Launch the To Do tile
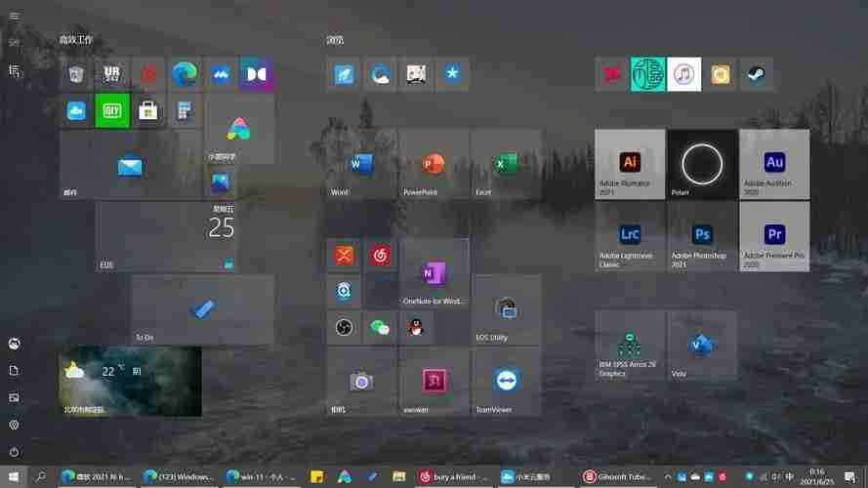This screenshot has height=488, width=868. (202, 309)
